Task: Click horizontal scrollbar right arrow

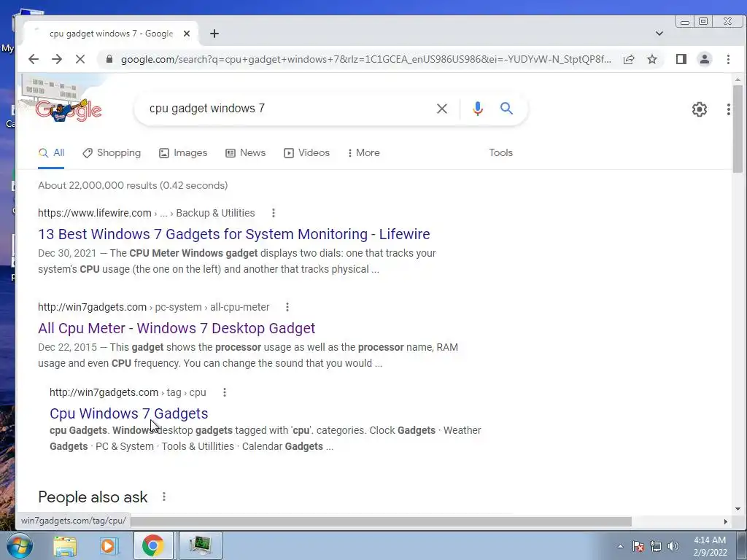Action: tap(726, 521)
